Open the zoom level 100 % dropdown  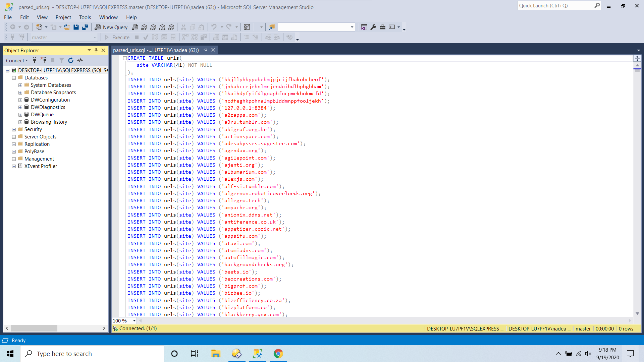click(x=134, y=321)
